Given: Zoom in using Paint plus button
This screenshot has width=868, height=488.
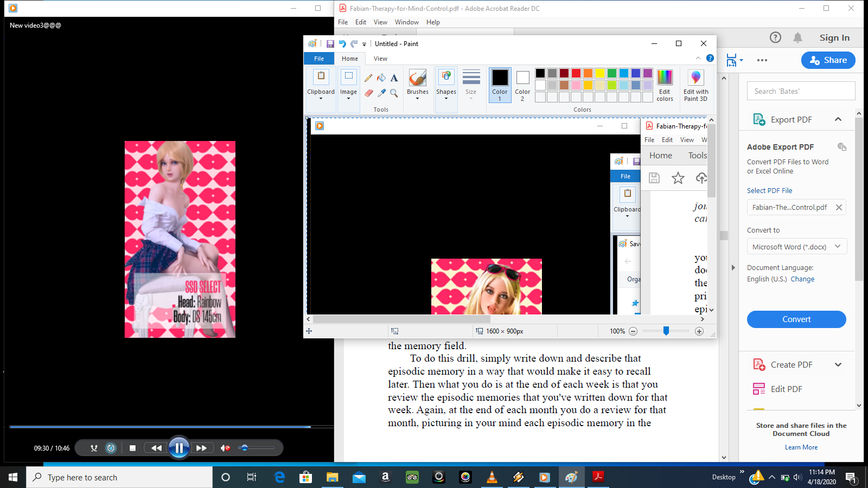Looking at the screenshot, I should 699,331.
